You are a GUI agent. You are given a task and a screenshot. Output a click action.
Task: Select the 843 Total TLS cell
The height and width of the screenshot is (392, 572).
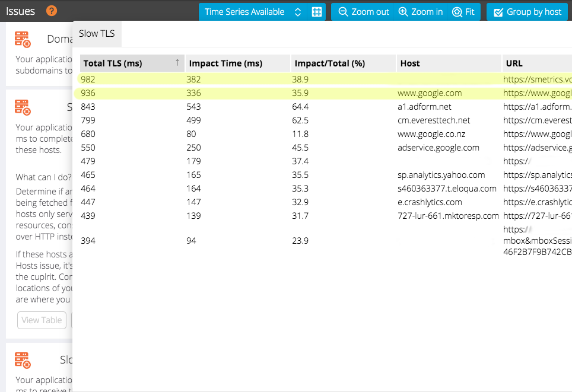(88, 107)
